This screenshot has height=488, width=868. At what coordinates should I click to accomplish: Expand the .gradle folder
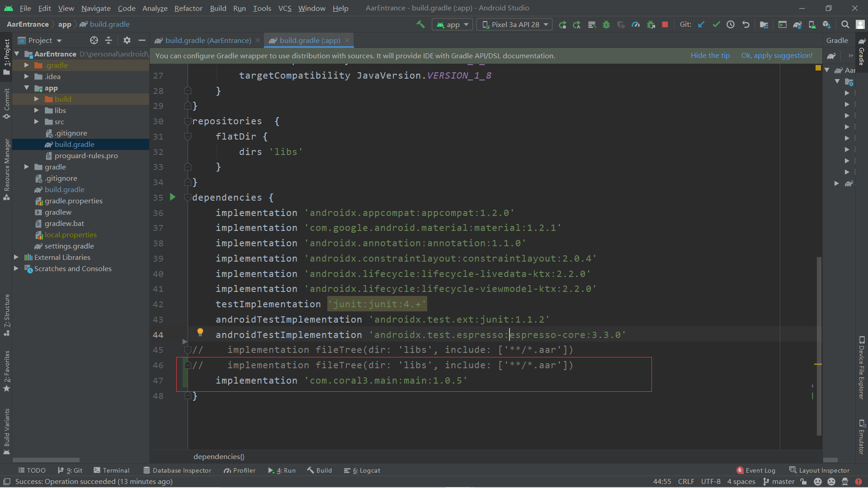[27, 65]
